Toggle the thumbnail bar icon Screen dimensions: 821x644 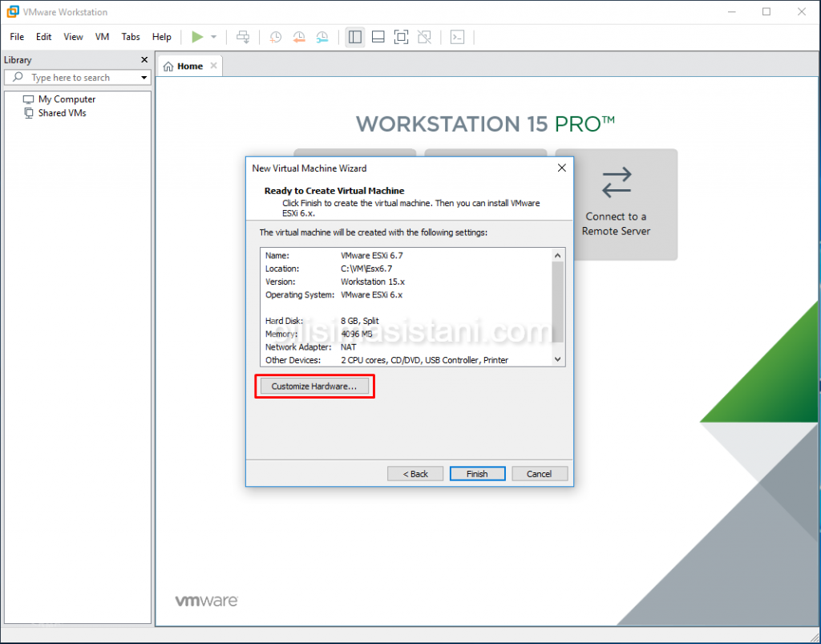(x=378, y=37)
